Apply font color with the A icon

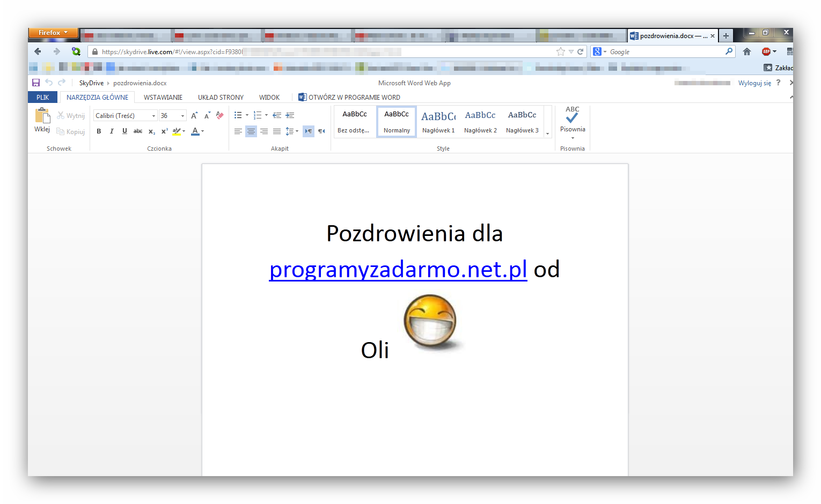pyautogui.click(x=195, y=131)
